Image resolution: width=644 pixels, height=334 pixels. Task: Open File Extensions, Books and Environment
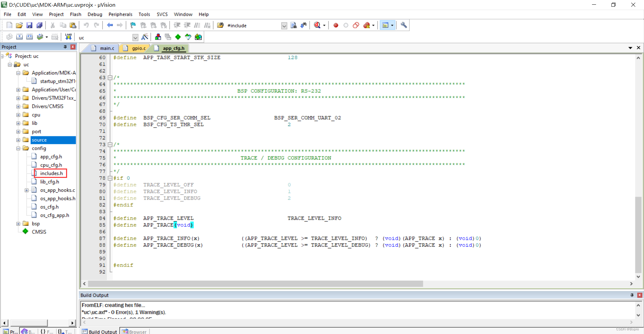(158, 37)
